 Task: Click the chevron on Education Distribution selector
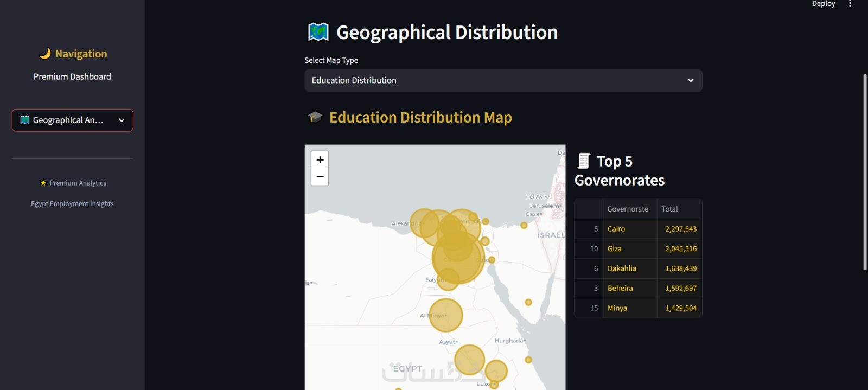coord(691,80)
